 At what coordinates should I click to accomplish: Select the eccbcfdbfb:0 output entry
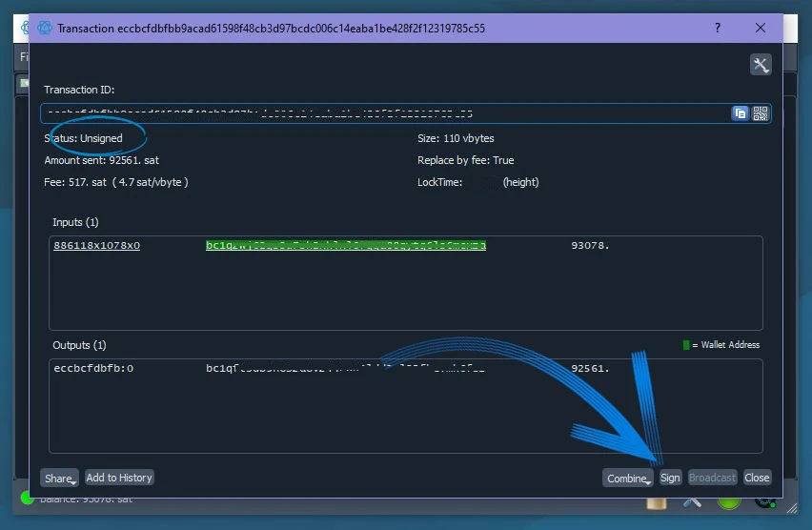point(93,368)
